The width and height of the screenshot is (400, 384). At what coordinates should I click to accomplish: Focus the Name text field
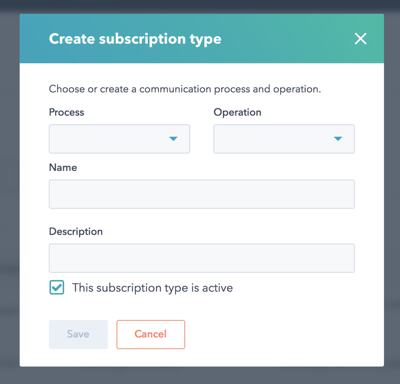(202, 194)
